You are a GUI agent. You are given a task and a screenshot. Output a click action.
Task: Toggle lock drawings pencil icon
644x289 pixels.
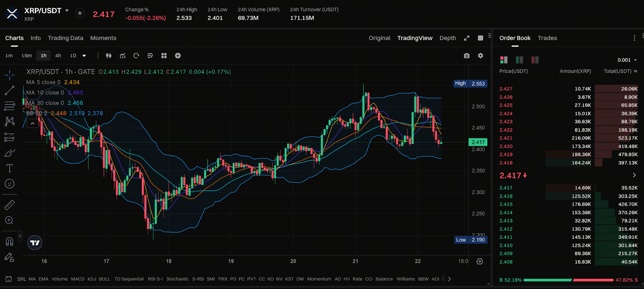[x=9, y=257]
